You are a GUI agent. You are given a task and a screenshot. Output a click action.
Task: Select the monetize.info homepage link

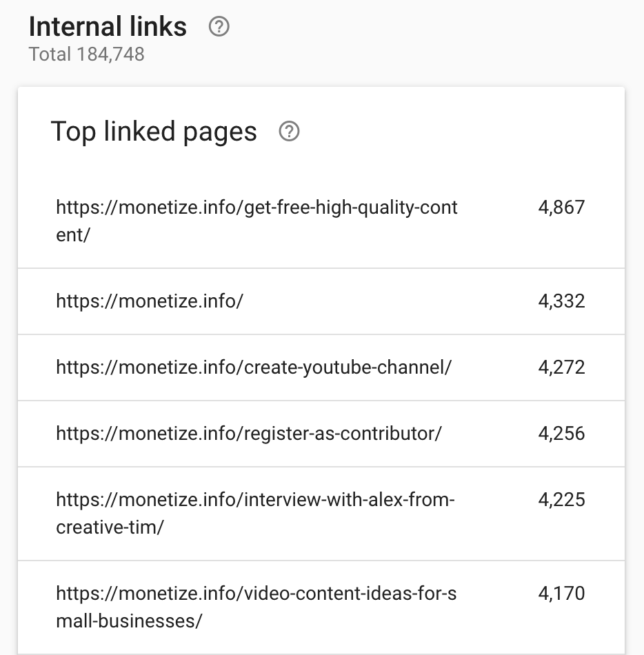click(x=150, y=301)
